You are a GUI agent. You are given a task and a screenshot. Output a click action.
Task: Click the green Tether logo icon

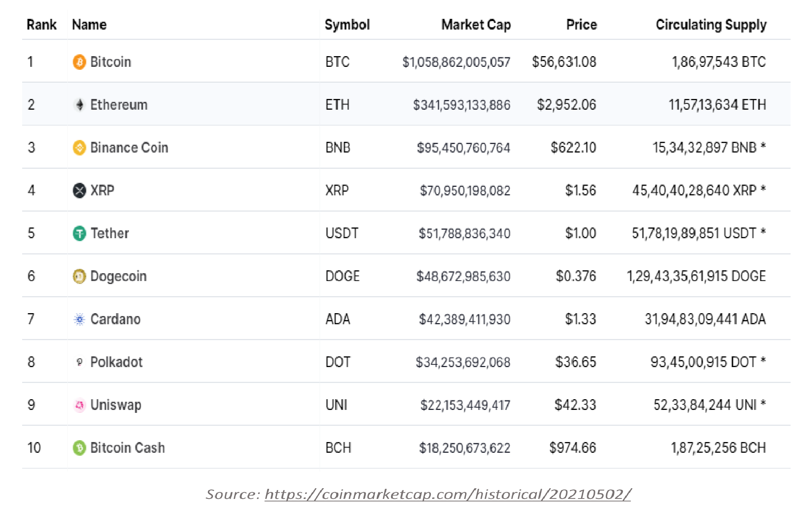coord(79,233)
